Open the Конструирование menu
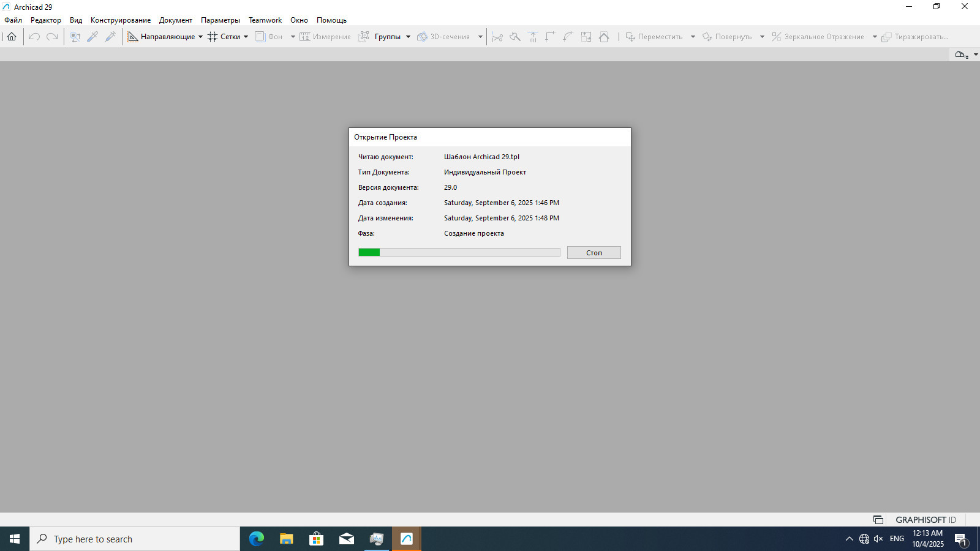The width and height of the screenshot is (980, 551). pos(121,20)
